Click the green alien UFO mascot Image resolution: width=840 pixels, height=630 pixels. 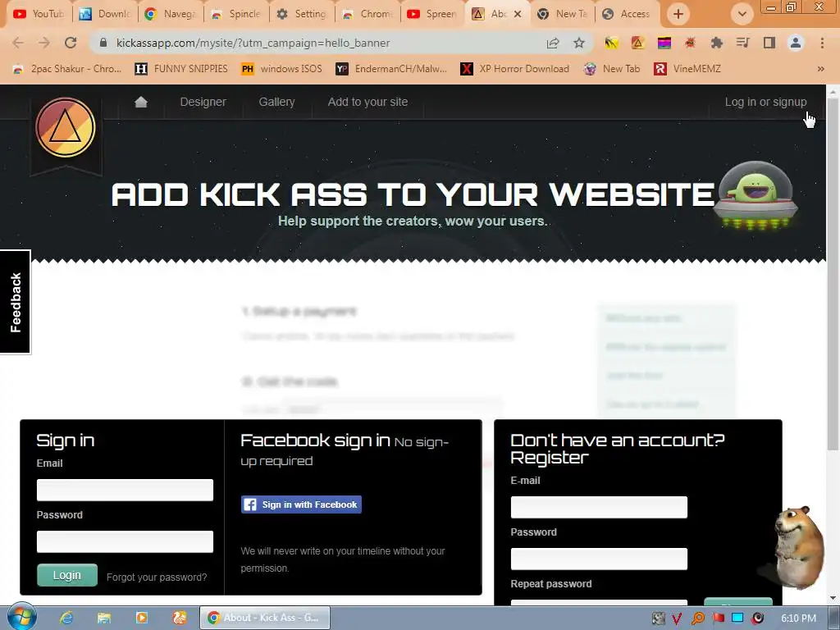(x=756, y=195)
